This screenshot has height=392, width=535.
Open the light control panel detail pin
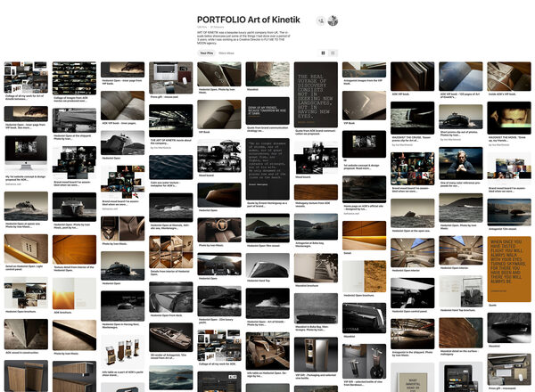click(26, 249)
